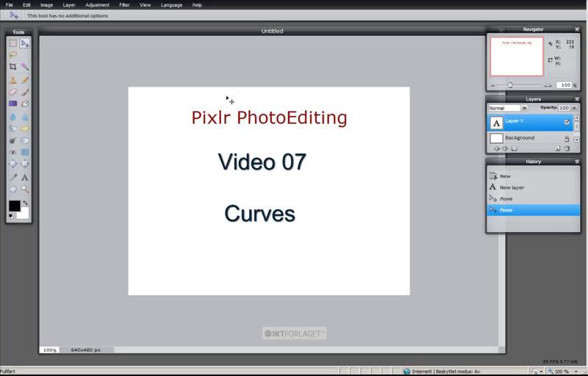The width and height of the screenshot is (588, 376).
Task: Select the Pencil tool
Action: click(25, 79)
